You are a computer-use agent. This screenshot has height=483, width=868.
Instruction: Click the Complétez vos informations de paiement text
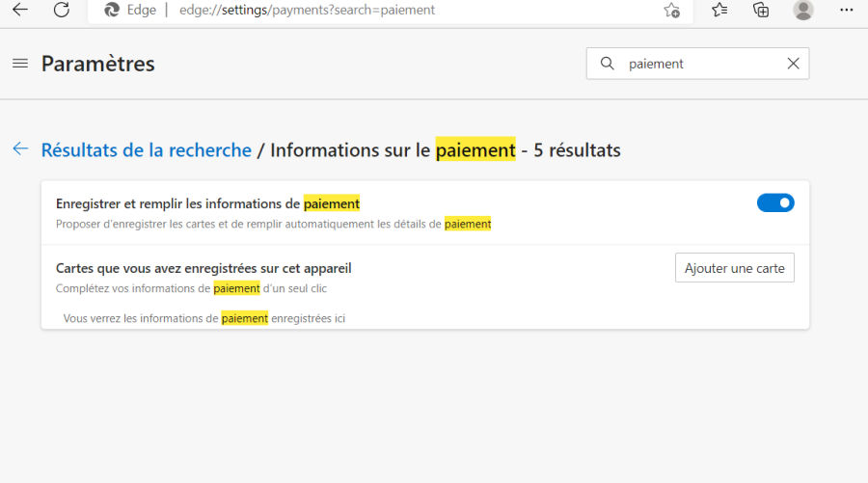tap(191, 288)
